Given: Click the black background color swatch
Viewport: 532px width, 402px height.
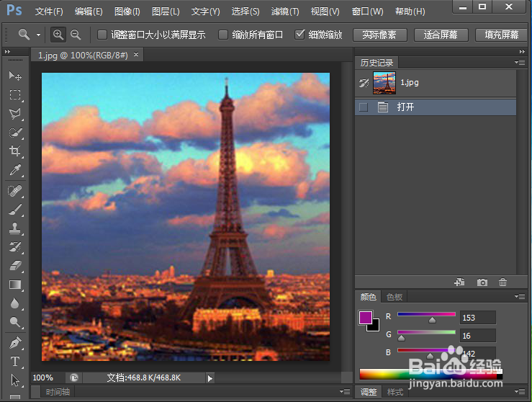Looking at the screenshot, I should click(x=374, y=326).
